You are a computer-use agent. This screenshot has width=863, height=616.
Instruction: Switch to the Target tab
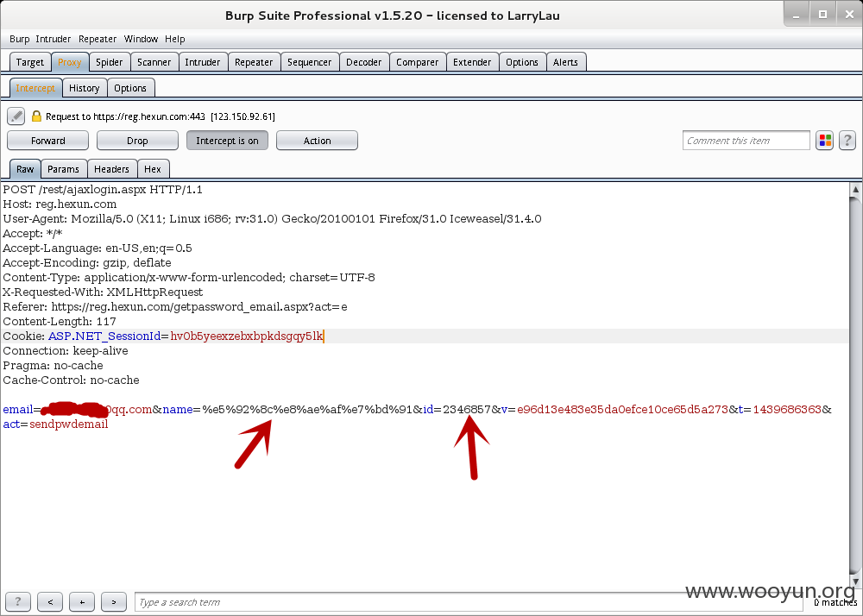30,62
